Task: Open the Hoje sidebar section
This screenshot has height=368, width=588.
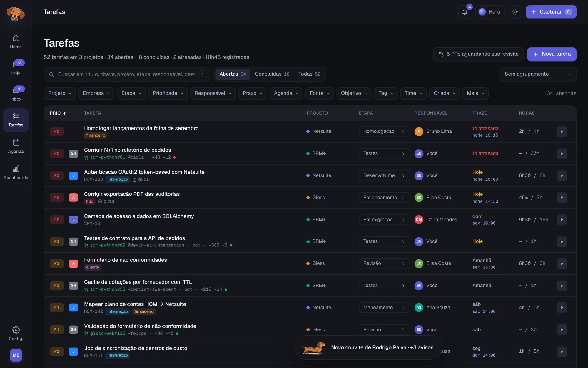Action: tap(16, 68)
